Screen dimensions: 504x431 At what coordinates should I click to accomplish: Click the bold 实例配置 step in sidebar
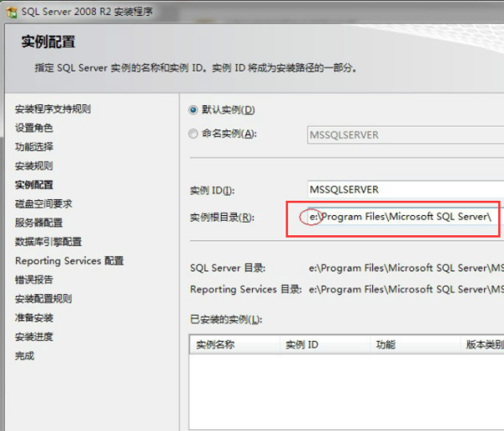pos(34,185)
